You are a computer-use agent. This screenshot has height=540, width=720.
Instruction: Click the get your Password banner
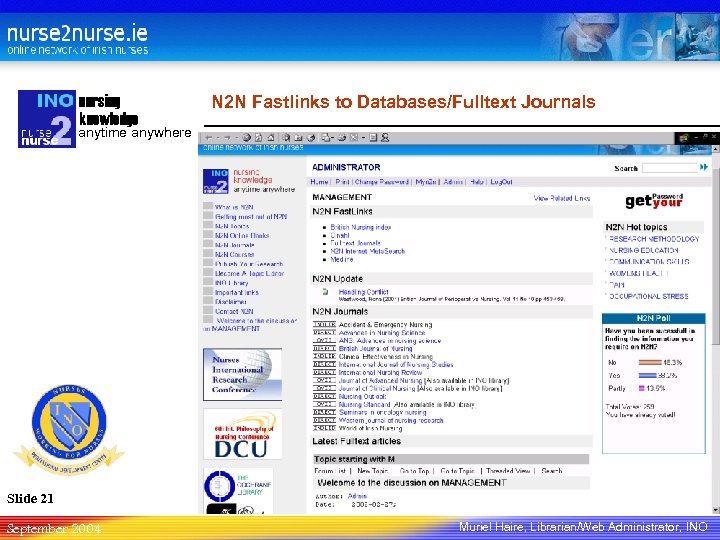tap(654, 201)
